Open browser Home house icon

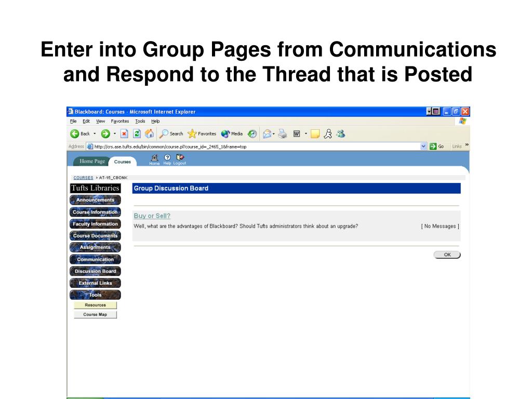(x=149, y=134)
